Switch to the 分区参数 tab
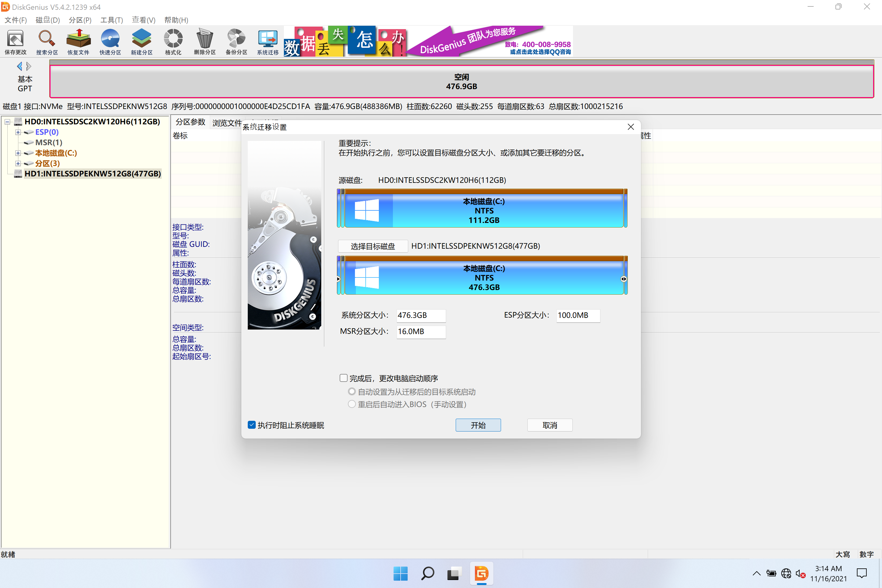Image resolution: width=882 pixels, height=588 pixels. [x=190, y=122]
